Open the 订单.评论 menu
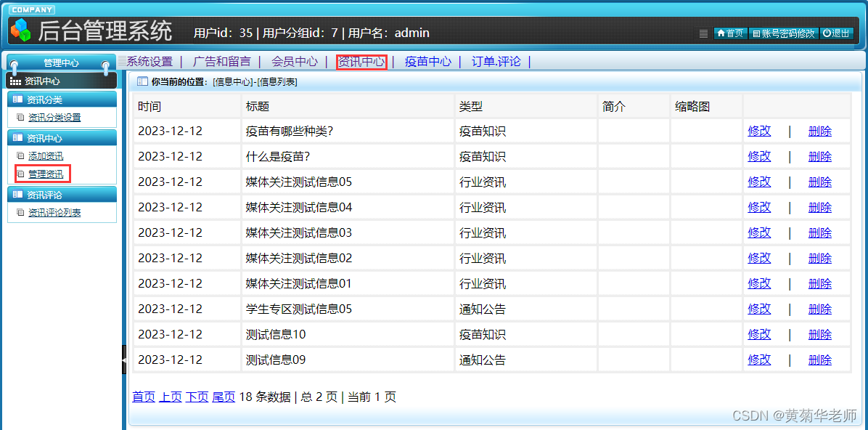Viewport: 868px width, 430px height. tap(496, 62)
